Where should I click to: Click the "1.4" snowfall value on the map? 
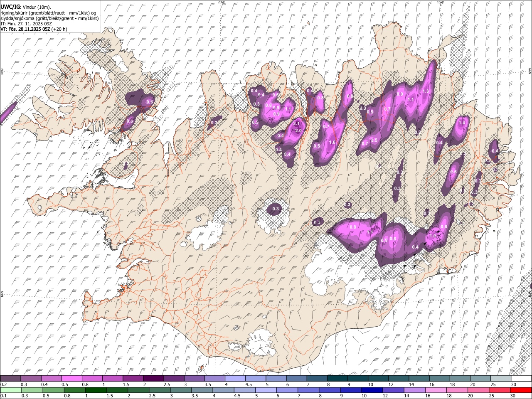(x=462, y=123)
